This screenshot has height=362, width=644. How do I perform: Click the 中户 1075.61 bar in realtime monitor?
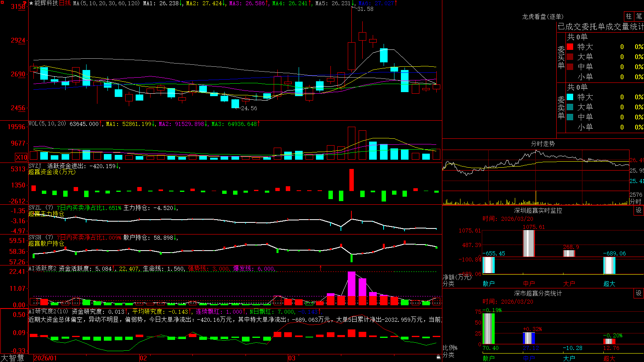point(529,243)
